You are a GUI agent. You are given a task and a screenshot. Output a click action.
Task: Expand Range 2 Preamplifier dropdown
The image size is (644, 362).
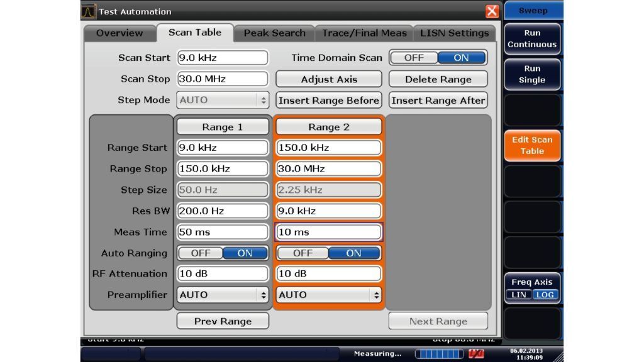[x=329, y=295]
